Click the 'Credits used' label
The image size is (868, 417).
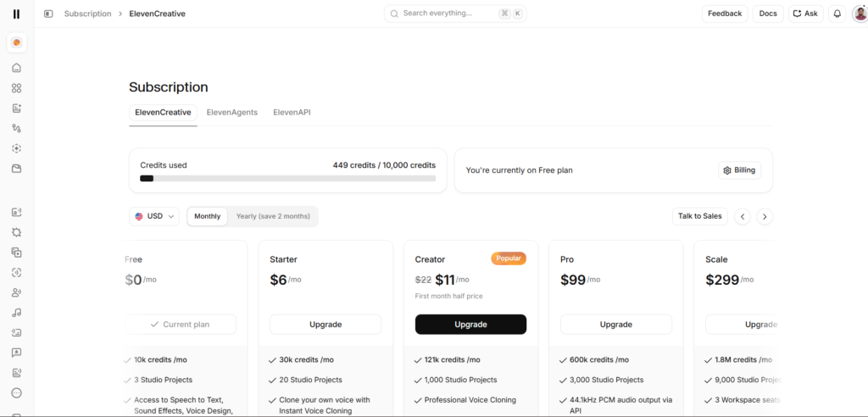pos(164,165)
